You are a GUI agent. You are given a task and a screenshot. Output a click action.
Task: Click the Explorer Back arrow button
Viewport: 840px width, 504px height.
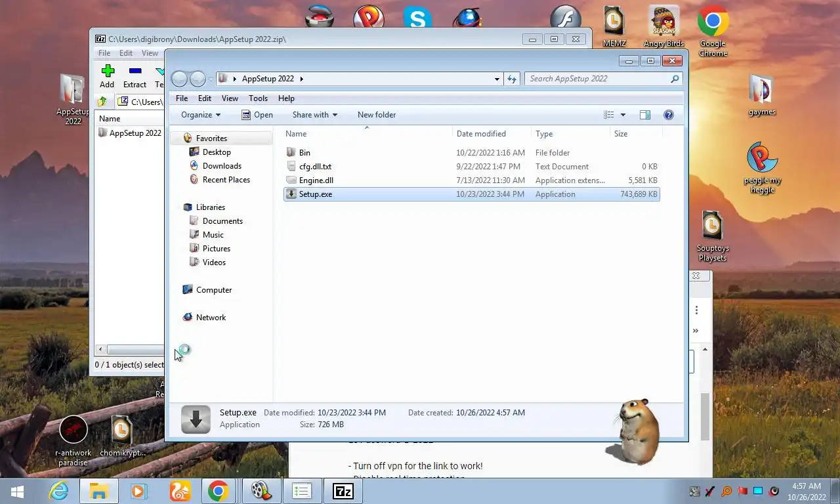tap(179, 79)
